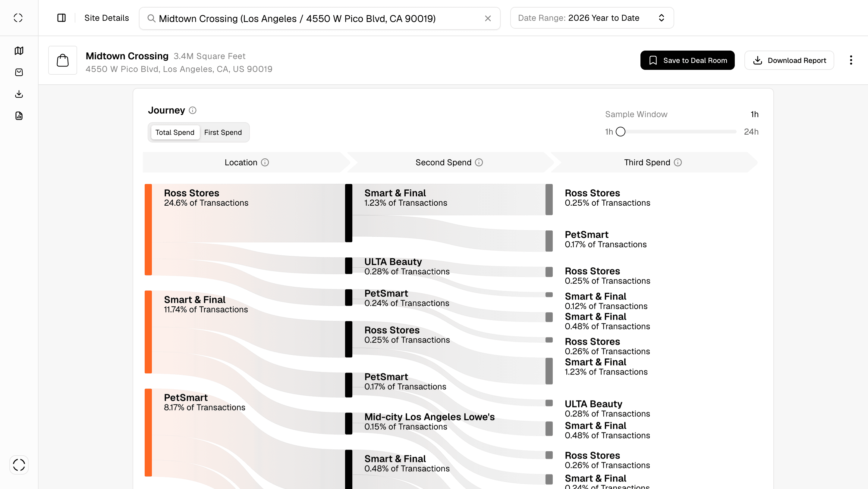Click Smart & Final 1.23% second spend label
Image resolution: width=868 pixels, height=489 pixels.
(406, 198)
